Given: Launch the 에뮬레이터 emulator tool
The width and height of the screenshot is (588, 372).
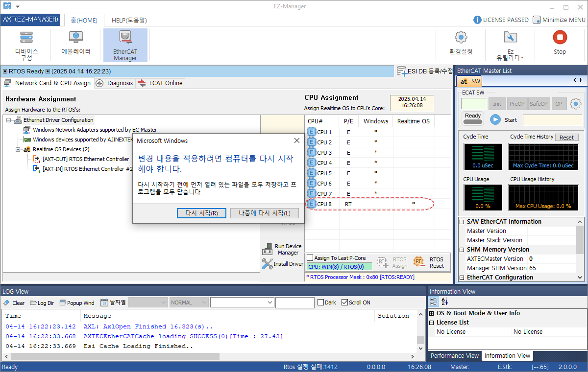Looking at the screenshot, I should (x=75, y=44).
